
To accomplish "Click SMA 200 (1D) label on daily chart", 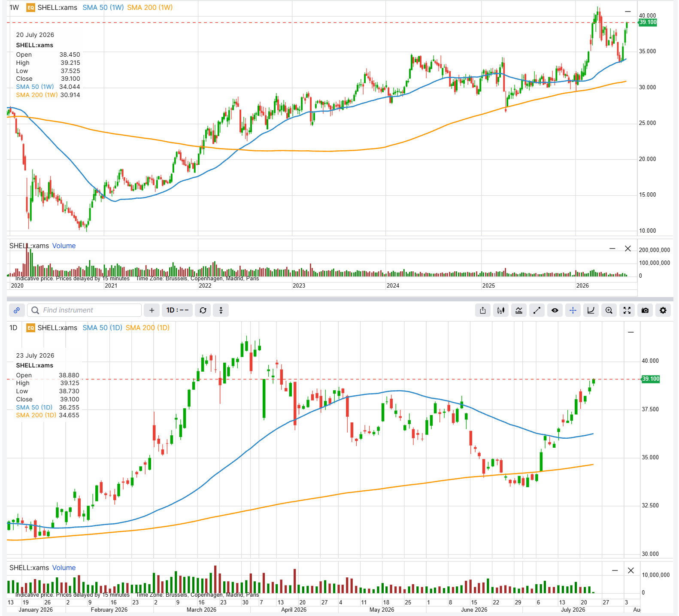I will click(x=148, y=328).
